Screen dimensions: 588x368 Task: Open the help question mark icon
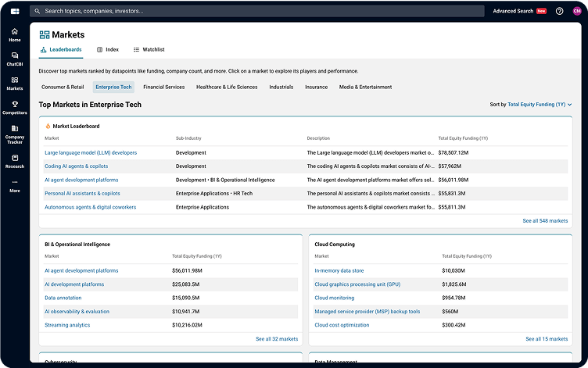point(559,11)
